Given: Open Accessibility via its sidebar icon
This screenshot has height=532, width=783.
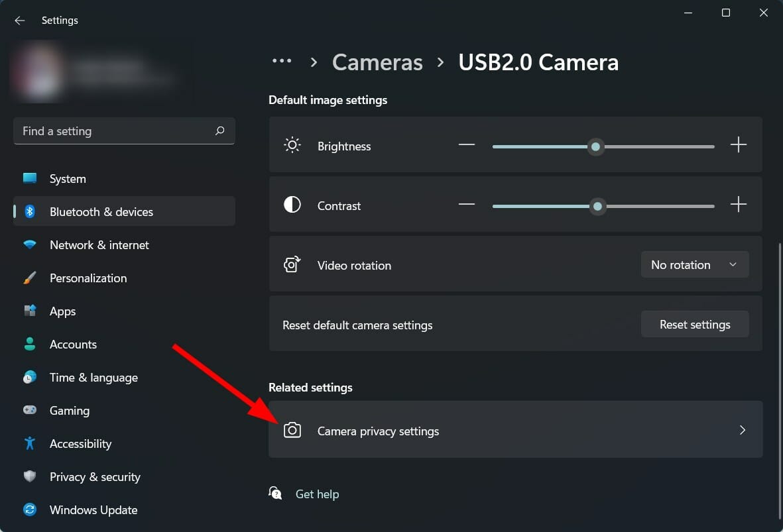Looking at the screenshot, I should coord(30,443).
